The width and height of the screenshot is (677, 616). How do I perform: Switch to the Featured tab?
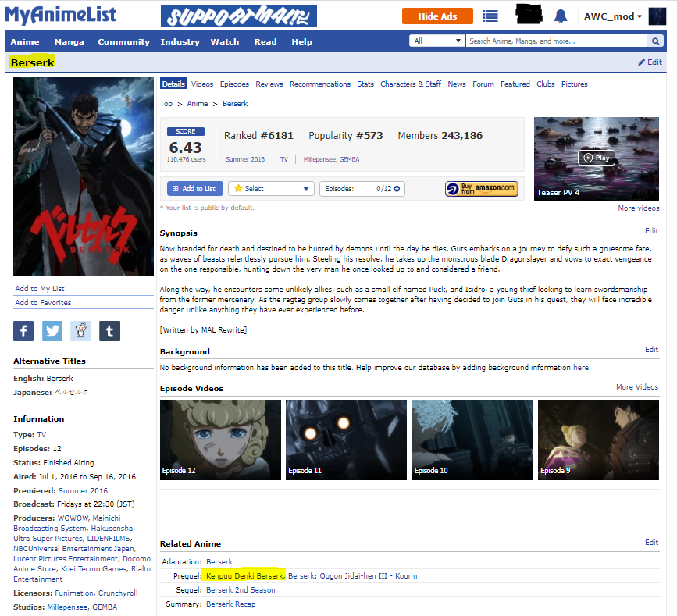(515, 84)
